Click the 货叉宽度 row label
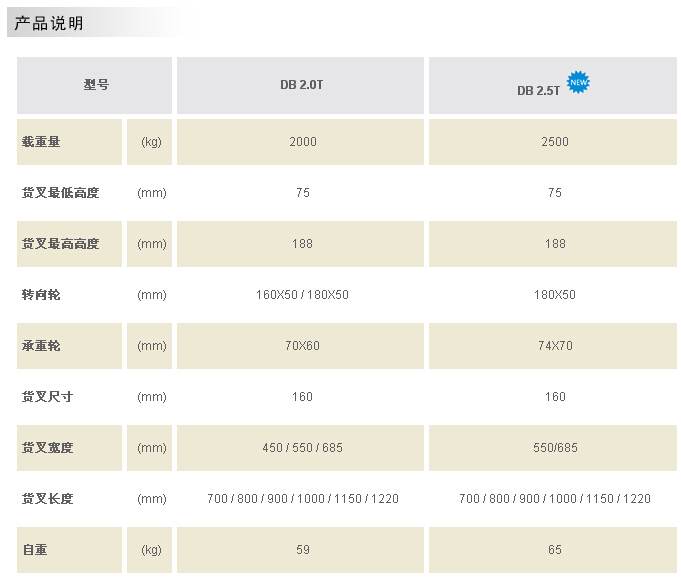Image resolution: width=681 pixels, height=579 pixels. pos(47,447)
